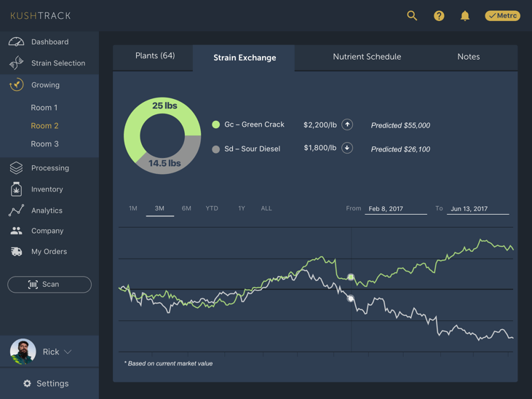
Task: Open Dashboard via its gauge icon
Action: (x=16, y=42)
